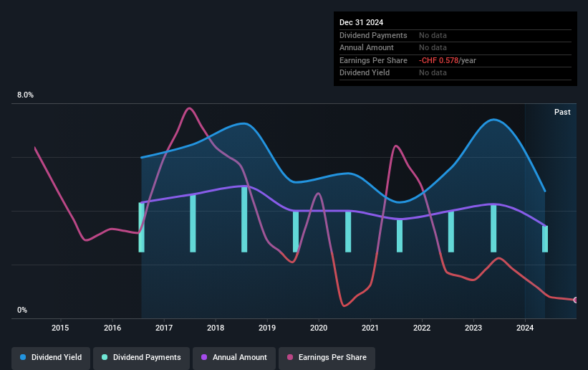Click the teal Dividend Payments legend dot
The height and width of the screenshot is (370, 588).
point(105,357)
